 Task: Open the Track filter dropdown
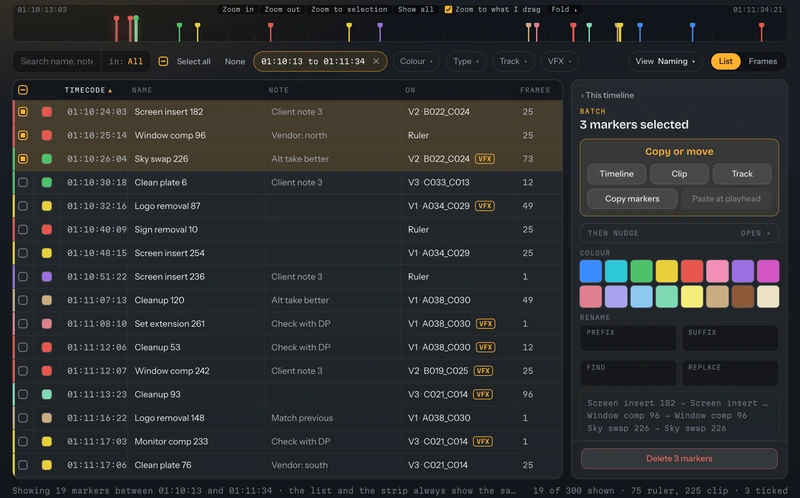click(x=513, y=61)
